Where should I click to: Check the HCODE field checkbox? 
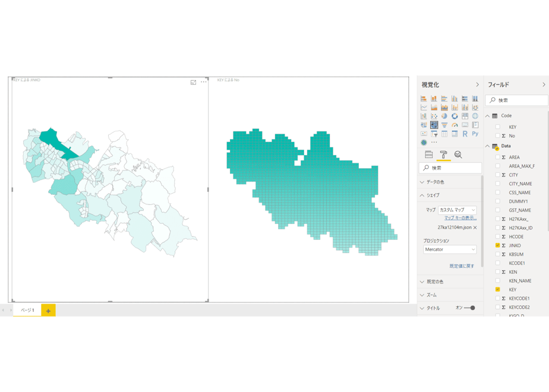tap(497, 236)
